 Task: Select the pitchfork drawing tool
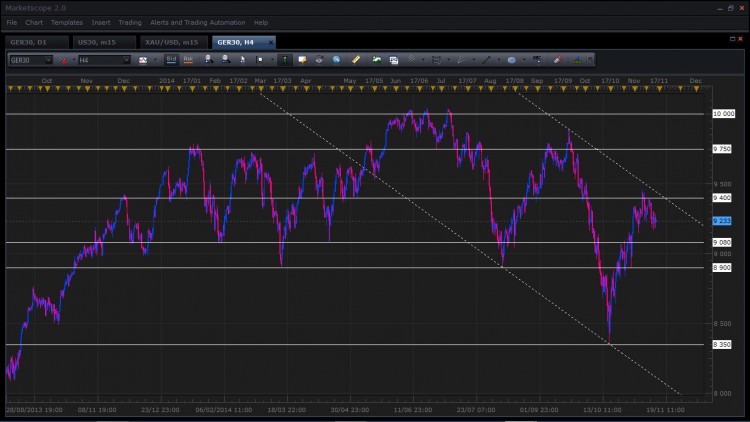(462, 60)
